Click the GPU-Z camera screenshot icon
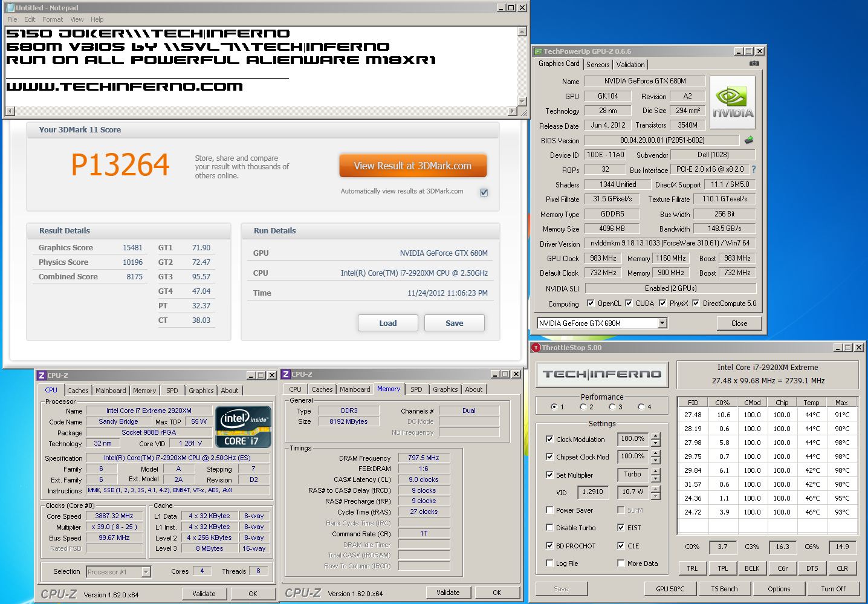 (754, 63)
